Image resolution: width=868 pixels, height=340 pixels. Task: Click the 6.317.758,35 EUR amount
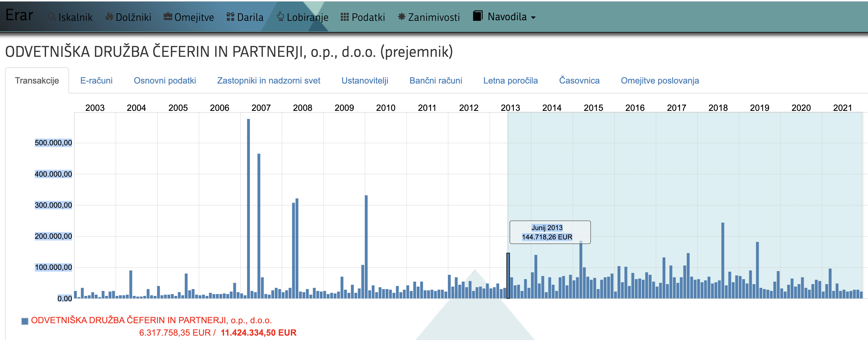click(175, 333)
